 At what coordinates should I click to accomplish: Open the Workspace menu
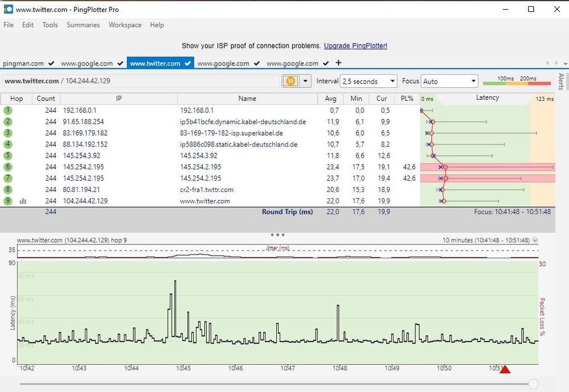tap(125, 24)
